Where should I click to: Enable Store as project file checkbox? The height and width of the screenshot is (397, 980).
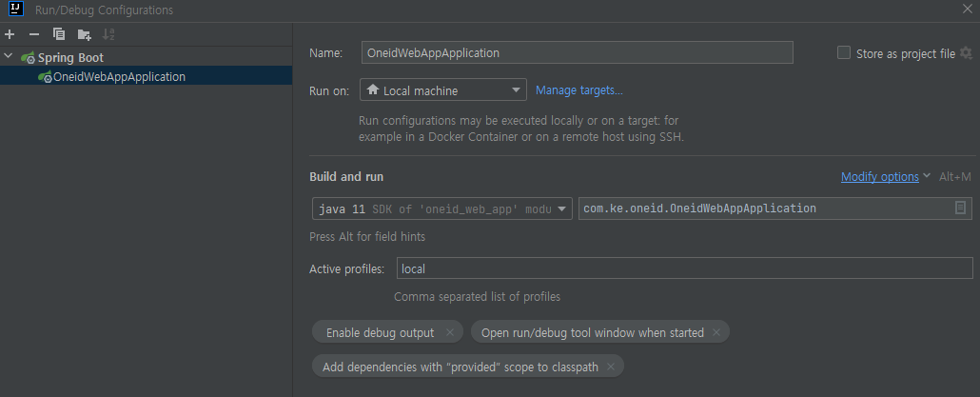pyautogui.click(x=844, y=53)
